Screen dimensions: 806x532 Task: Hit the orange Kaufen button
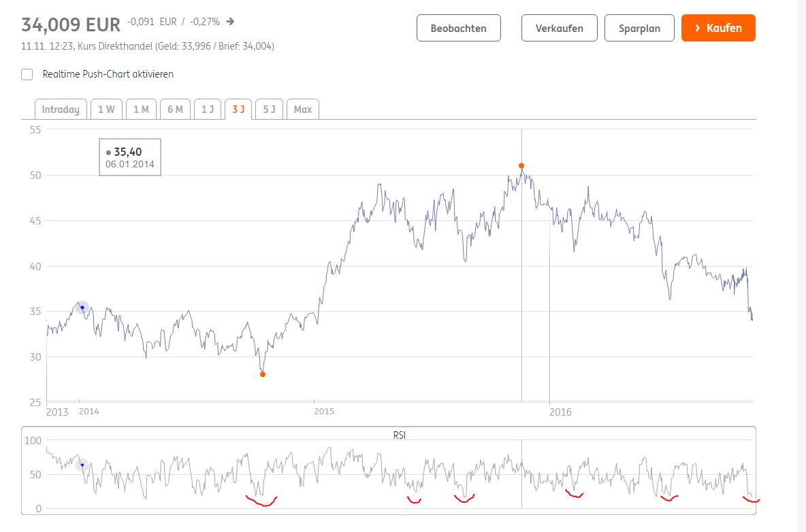tap(718, 29)
